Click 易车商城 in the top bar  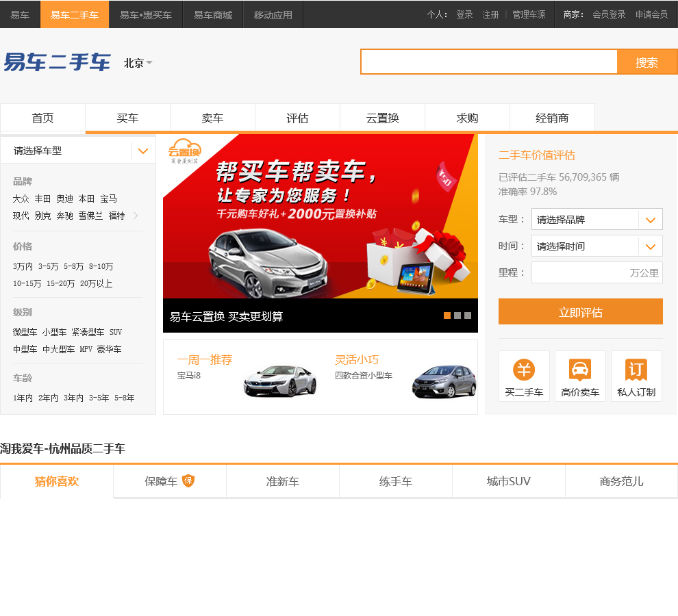(213, 14)
